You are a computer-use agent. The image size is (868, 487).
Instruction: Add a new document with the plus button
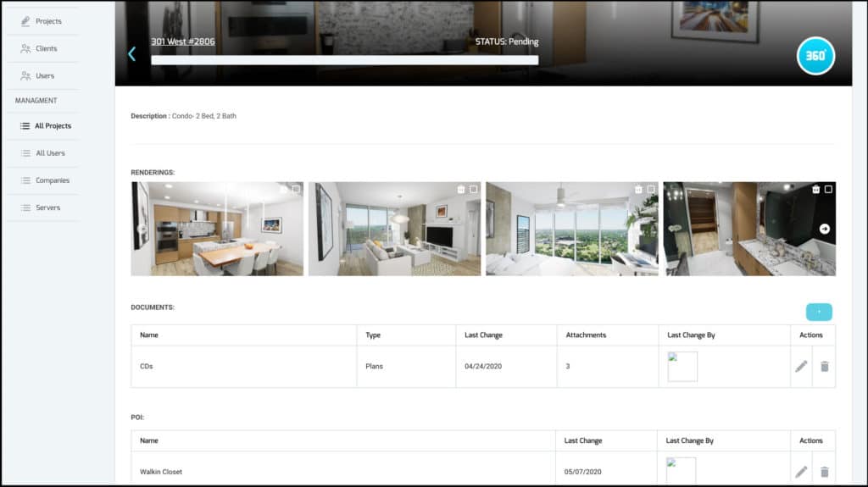coord(819,313)
